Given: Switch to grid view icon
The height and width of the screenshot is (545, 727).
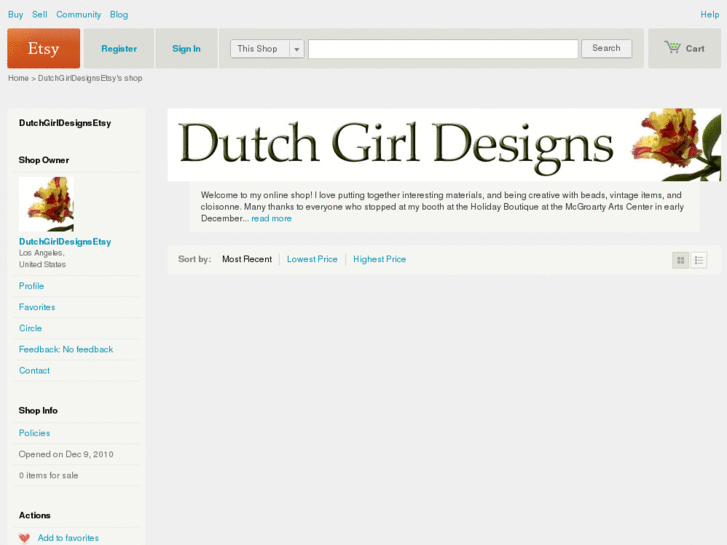Looking at the screenshot, I should [681, 260].
